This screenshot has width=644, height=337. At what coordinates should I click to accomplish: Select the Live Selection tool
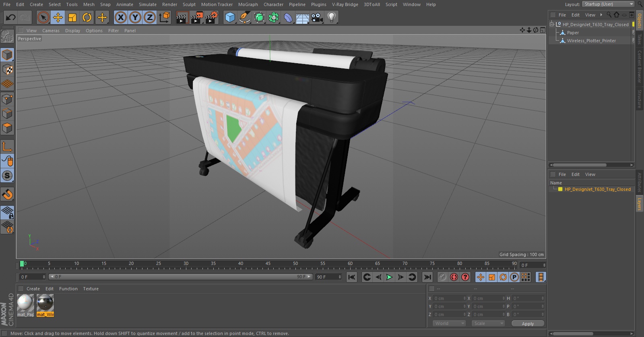[x=43, y=17]
